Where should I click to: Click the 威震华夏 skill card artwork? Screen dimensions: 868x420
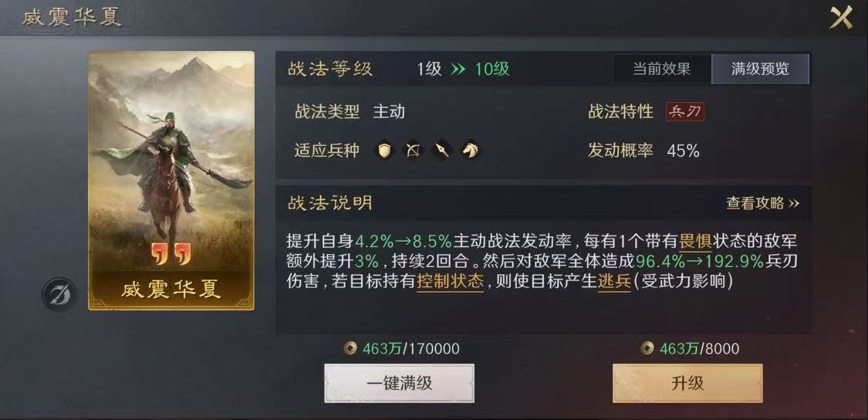(x=171, y=181)
